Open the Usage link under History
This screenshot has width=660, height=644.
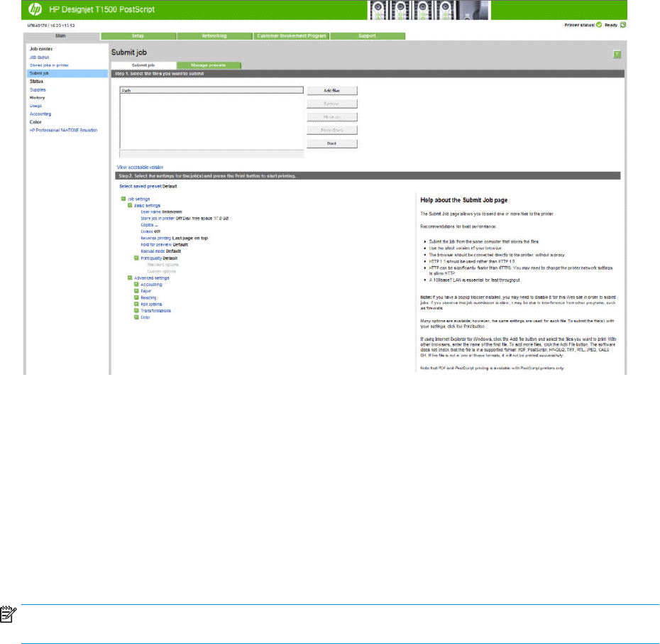pos(35,106)
